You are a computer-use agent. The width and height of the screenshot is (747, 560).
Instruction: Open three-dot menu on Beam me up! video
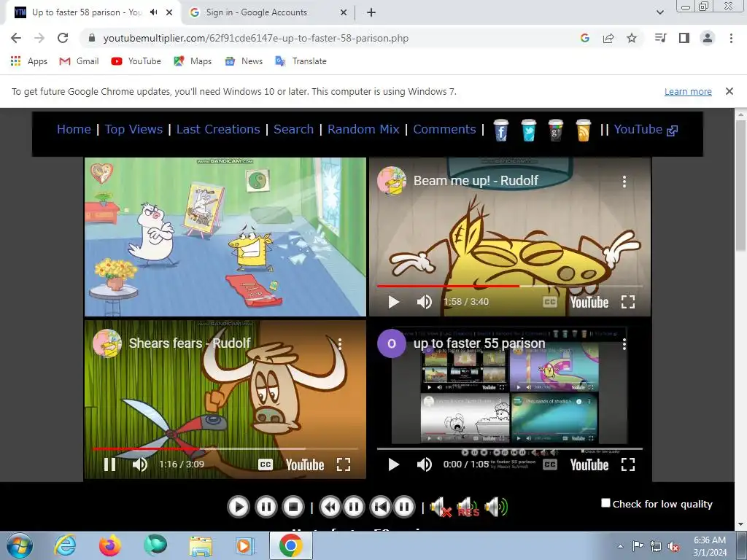point(624,181)
